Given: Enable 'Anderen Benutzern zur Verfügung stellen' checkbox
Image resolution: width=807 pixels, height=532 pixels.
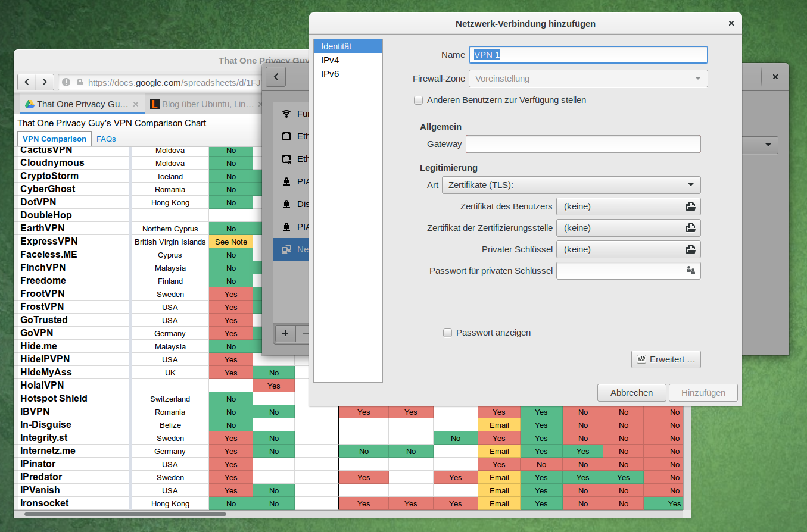Looking at the screenshot, I should [x=418, y=101].
